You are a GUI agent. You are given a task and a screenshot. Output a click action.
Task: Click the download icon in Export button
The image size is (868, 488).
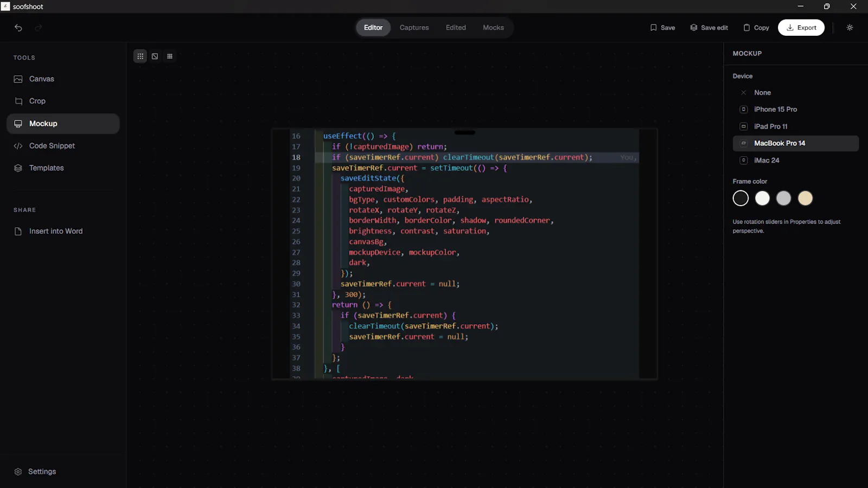point(790,28)
